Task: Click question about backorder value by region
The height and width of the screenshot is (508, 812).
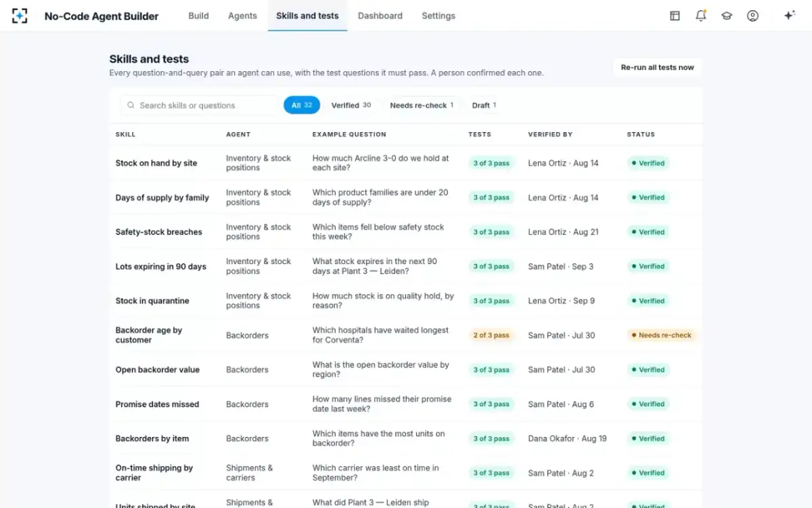Action: [381, 370]
